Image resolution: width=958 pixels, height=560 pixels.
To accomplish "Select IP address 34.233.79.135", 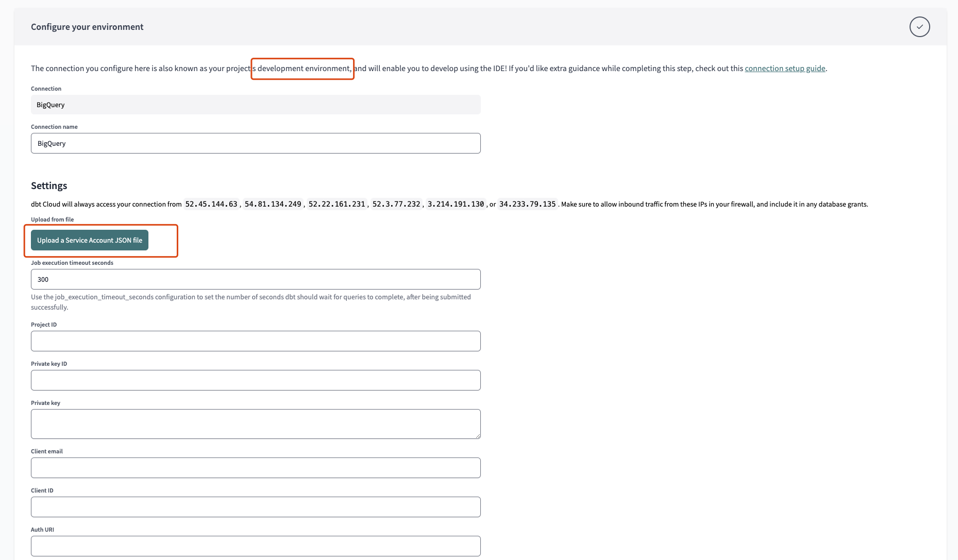I will tap(527, 204).
